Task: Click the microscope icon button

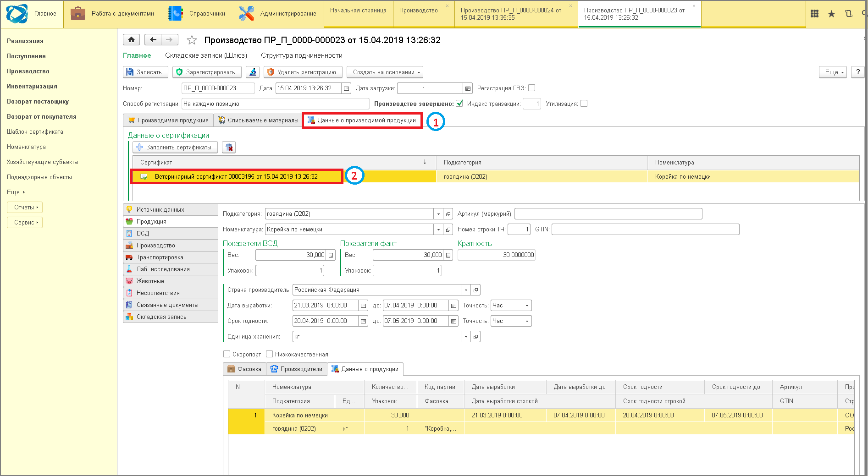Action: coord(253,72)
